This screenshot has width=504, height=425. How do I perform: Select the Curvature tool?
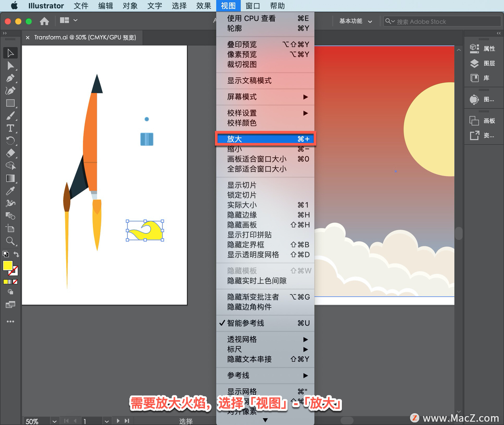[10, 91]
